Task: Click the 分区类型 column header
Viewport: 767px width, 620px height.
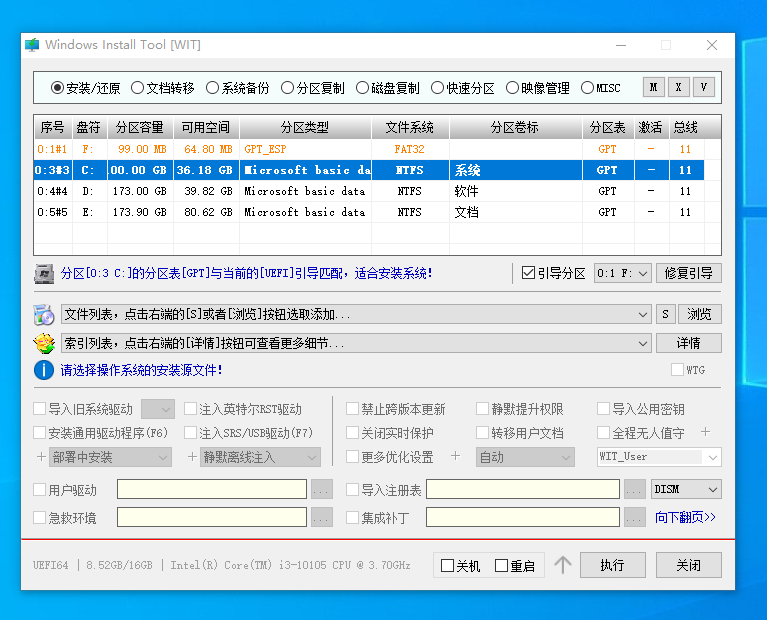Action: (x=305, y=128)
